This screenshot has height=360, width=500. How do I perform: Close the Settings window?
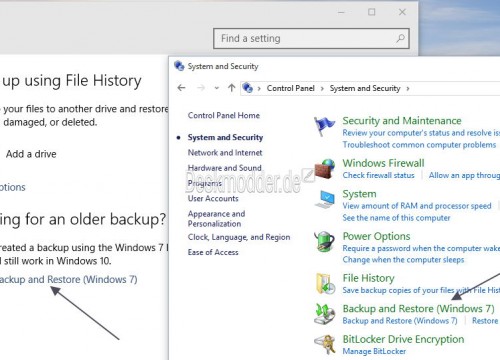tap(402, 12)
